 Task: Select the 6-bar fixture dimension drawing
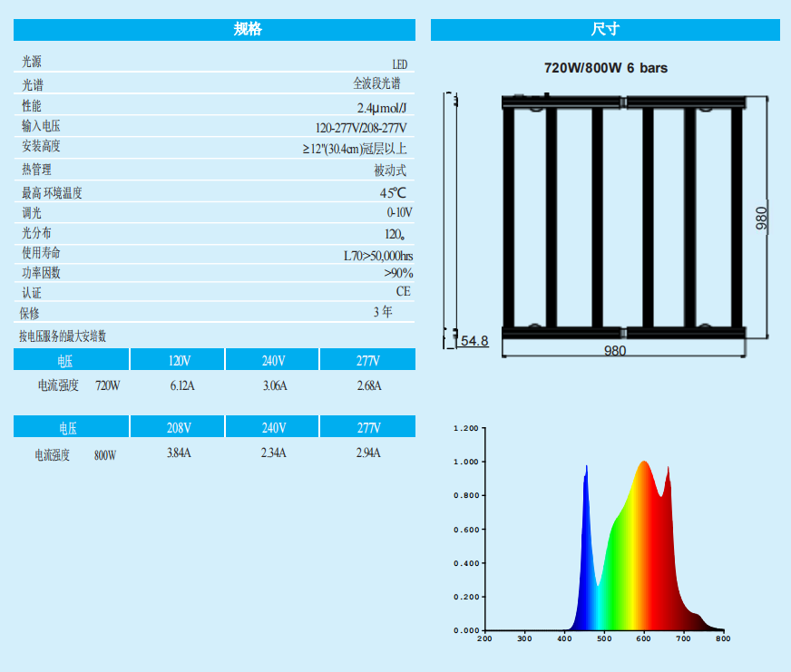[x=622, y=218]
